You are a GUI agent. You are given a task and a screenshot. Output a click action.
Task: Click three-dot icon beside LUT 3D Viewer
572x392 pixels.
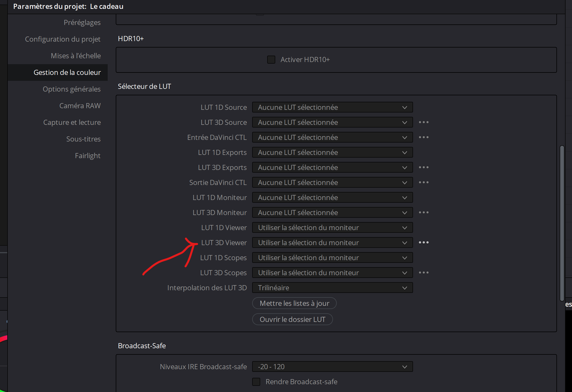[x=423, y=243]
